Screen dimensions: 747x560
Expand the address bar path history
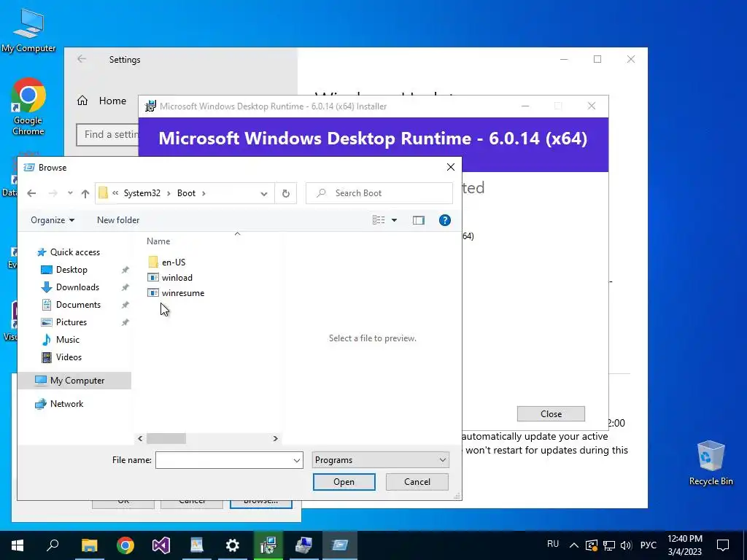click(264, 193)
